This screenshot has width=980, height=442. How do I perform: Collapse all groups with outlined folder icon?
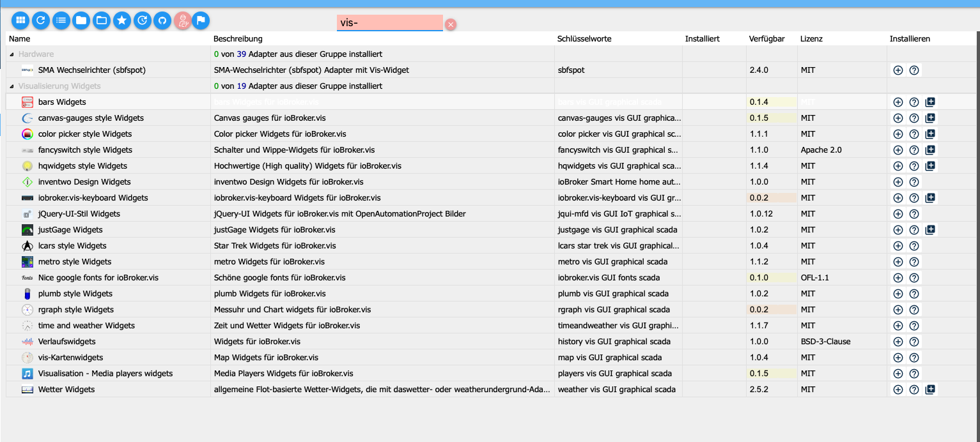(x=102, y=20)
